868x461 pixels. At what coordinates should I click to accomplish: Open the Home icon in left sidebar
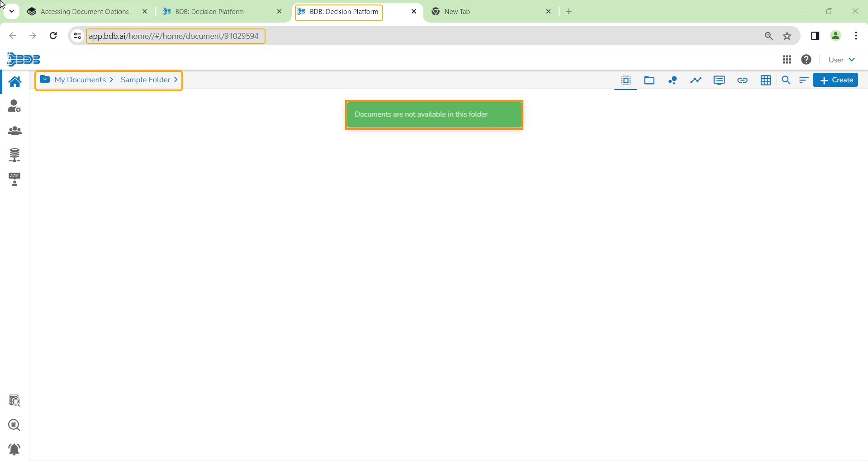click(14, 82)
